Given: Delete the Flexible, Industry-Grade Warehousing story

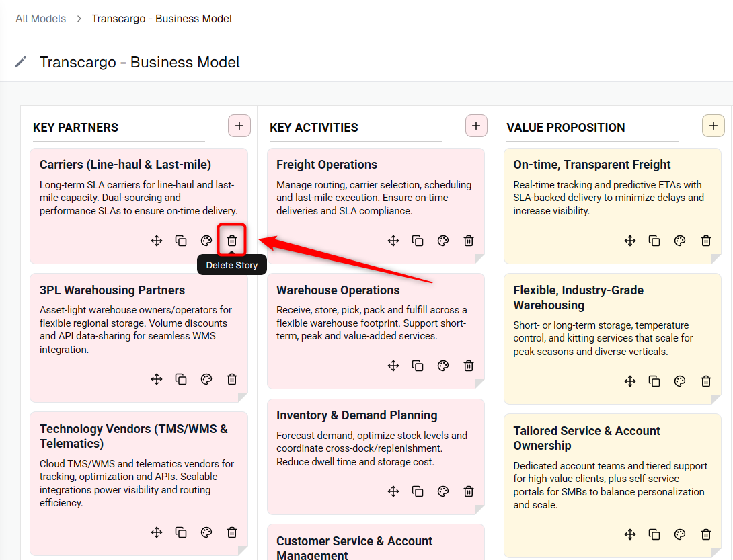Looking at the screenshot, I should (x=706, y=381).
